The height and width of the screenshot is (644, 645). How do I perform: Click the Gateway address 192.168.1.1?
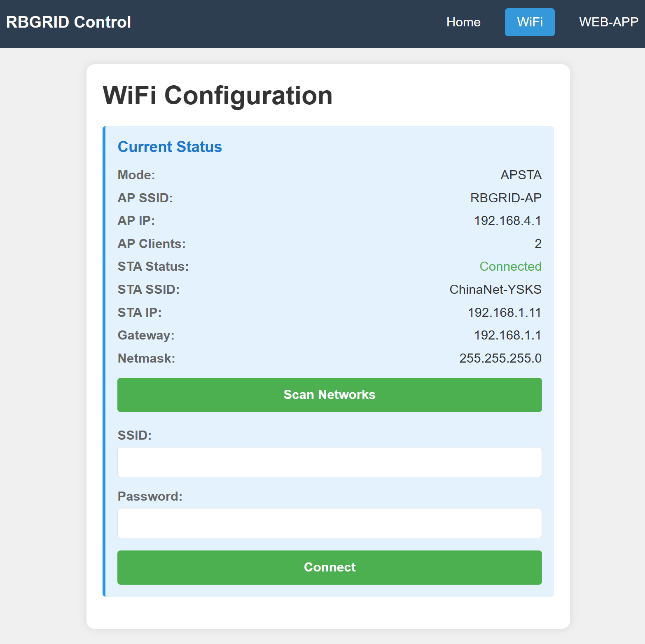tap(507, 335)
